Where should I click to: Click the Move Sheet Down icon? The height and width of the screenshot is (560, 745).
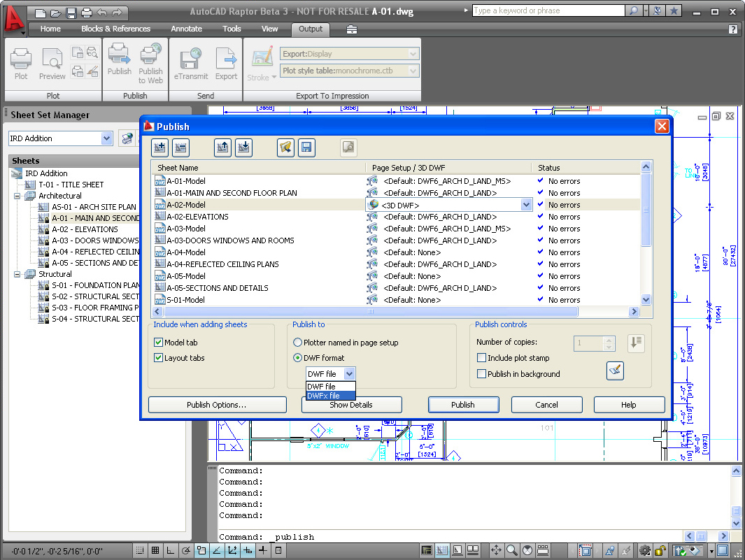[243, 148]
